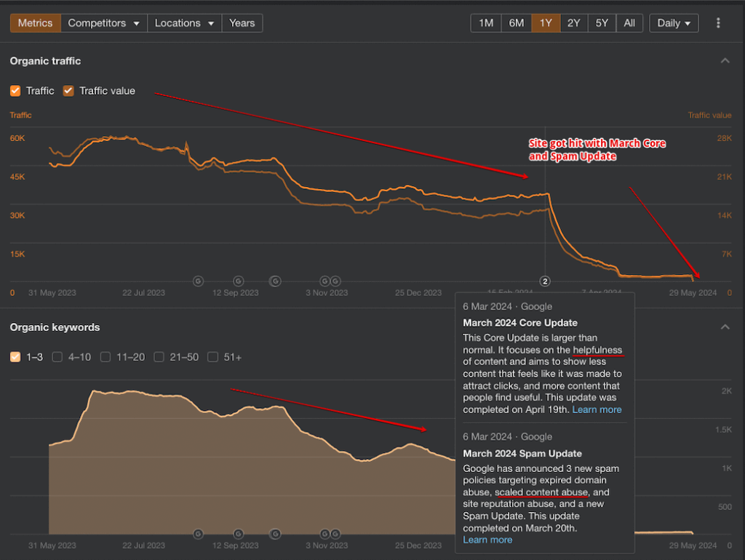The height and width of the screenshot is (560, 745).
Task: Open the three-dot more options menu
Action: tap(718, 23)
